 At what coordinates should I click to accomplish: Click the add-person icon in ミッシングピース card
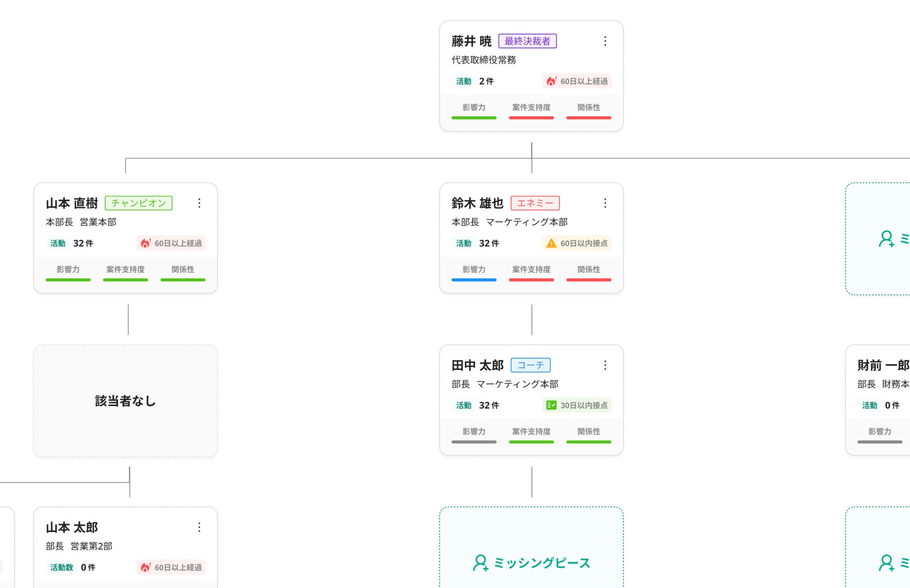coord(480,563)
